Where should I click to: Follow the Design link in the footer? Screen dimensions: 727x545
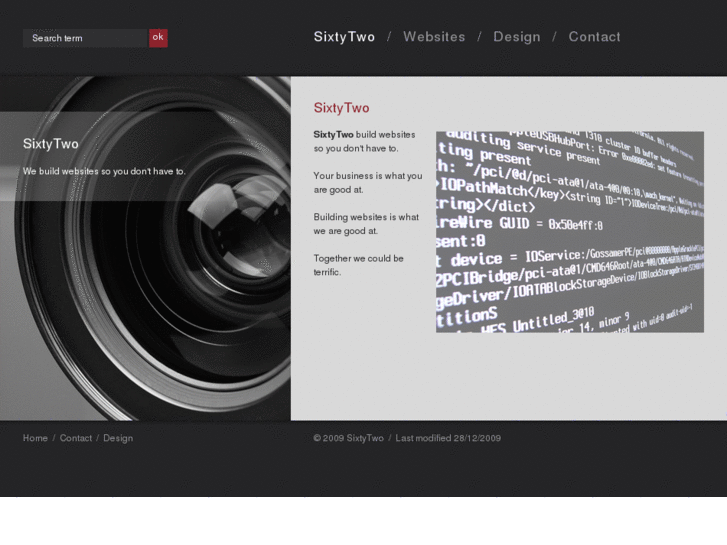pyautogui.click(x=118, y=438)
